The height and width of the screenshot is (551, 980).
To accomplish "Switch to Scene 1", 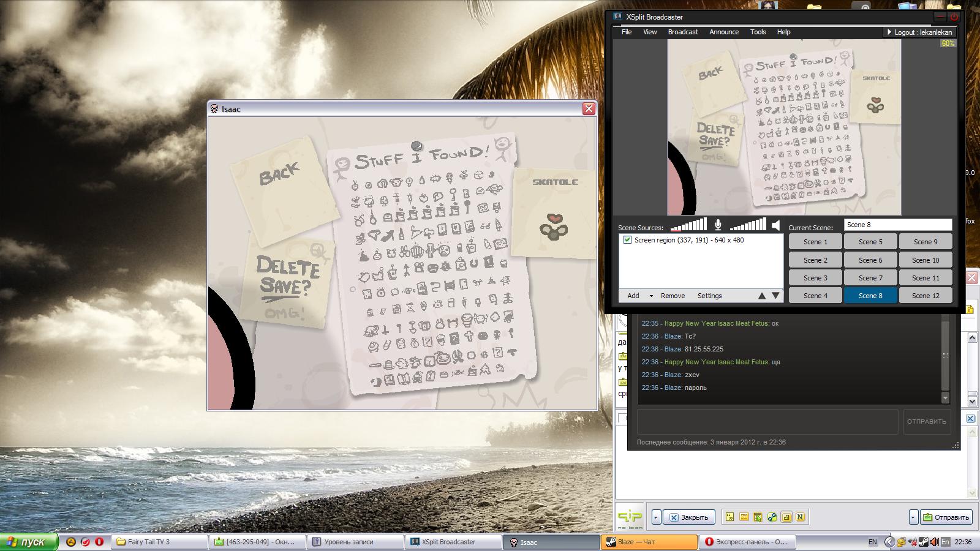I will pos(815,242).
